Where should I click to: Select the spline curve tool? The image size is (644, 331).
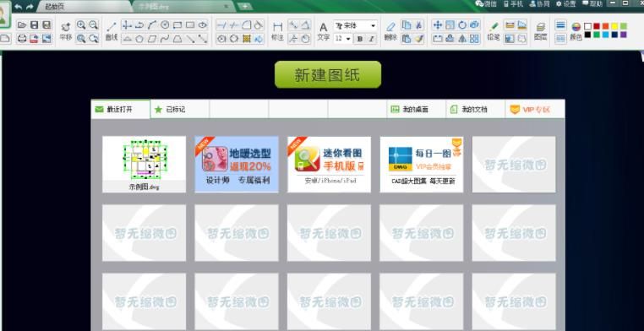(x=165, y=39)
